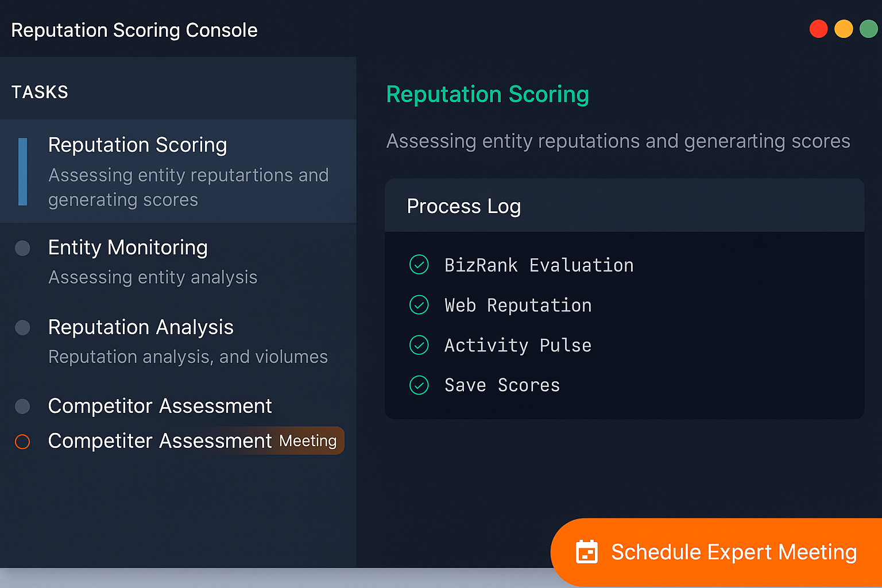The image size is (882, 588).
Task: Click the green window control dot
Action: pos(868,29)
